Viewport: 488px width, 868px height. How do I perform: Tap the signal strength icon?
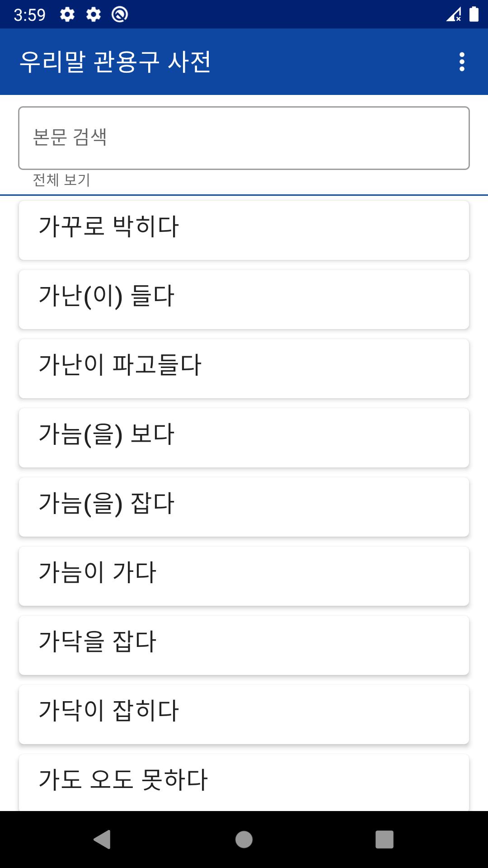coord(454,14)
